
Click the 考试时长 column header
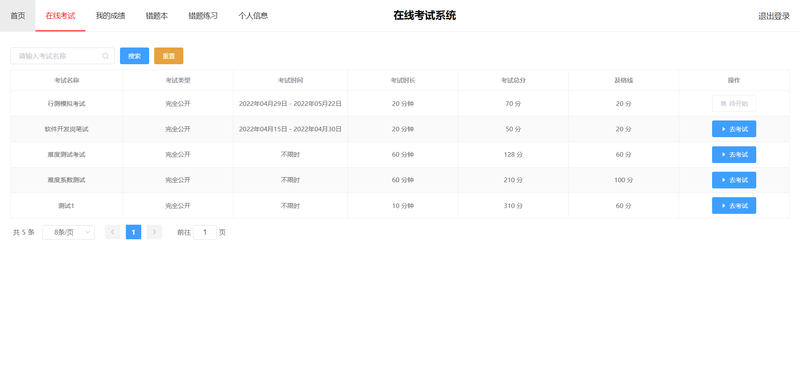[x=403, y=81]
